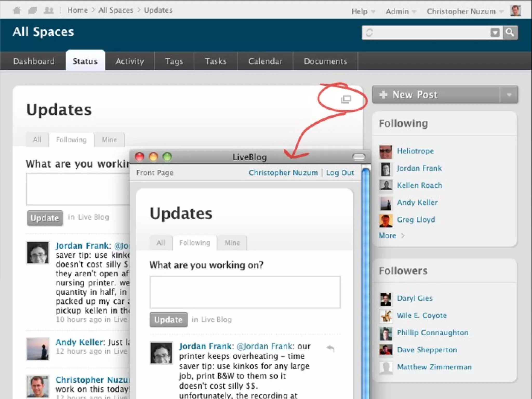
Task: Open Heliotrope's profile thumbnail
Action: click(385, 152)
